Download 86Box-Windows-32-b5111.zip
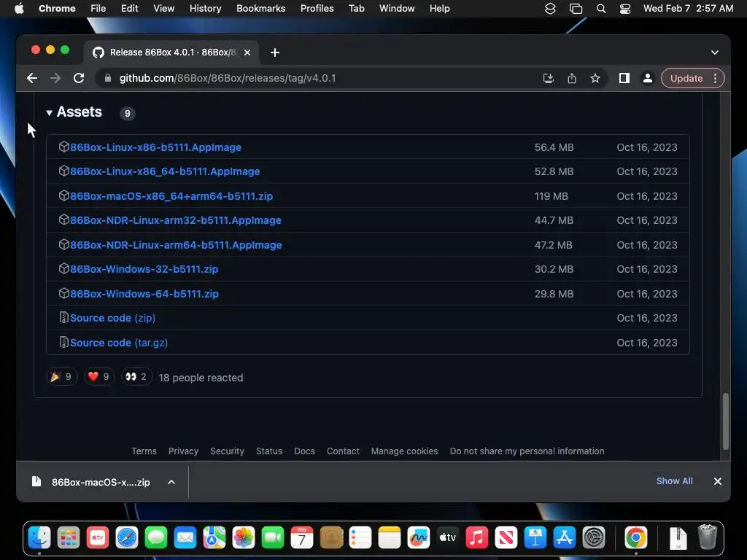The image size is (747, 560). 144,269
